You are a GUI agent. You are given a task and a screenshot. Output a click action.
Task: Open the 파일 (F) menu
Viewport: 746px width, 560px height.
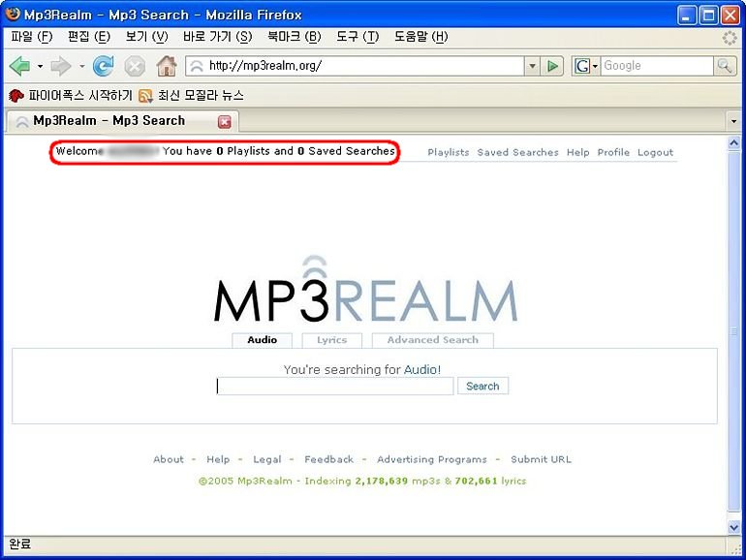tap(31, 37)
